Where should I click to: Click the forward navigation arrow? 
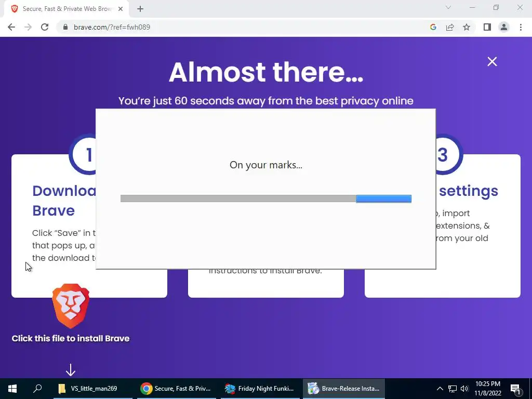click(28, 27)
